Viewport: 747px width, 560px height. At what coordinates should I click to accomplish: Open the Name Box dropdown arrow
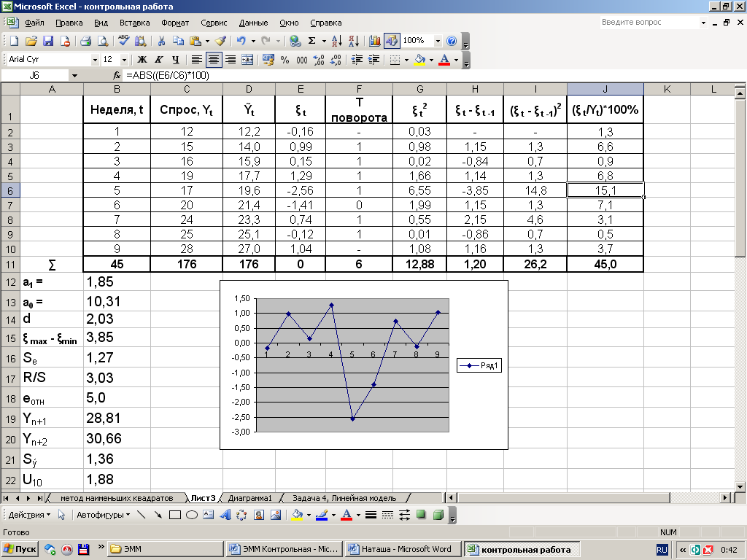point(74,76)
